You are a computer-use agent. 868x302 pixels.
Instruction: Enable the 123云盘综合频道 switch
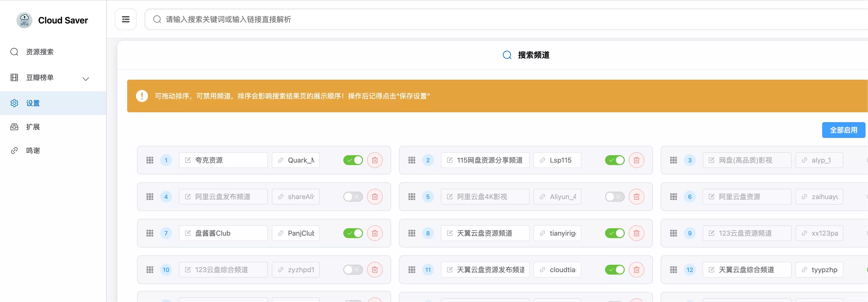point(353,270)
